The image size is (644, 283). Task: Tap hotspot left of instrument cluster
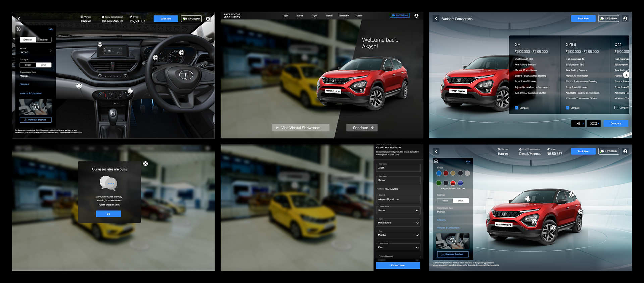pos(156,58)
